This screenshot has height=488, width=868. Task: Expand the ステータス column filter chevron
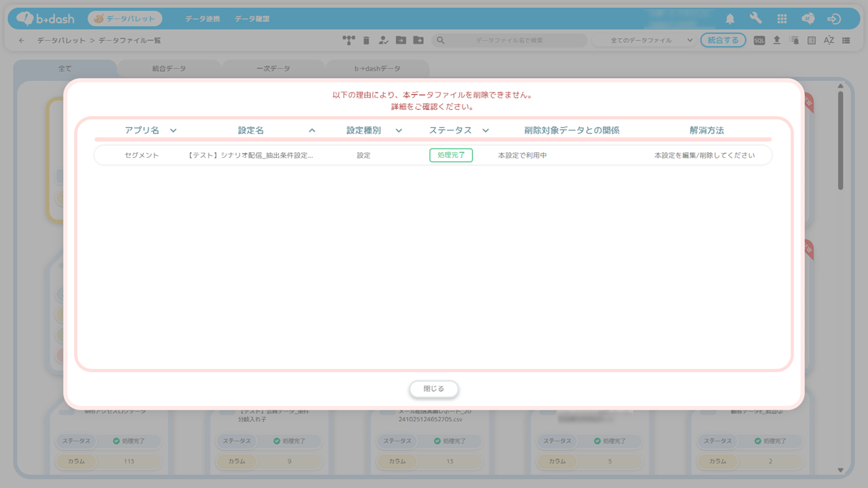[x=486, y=131]
